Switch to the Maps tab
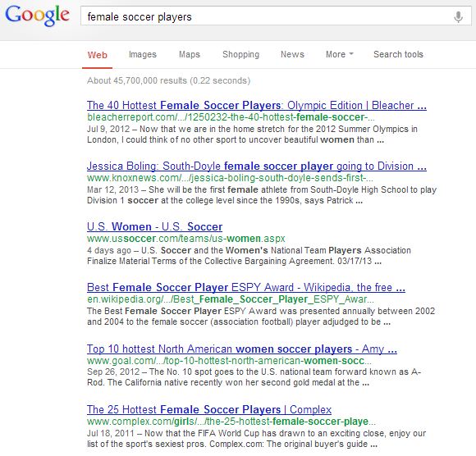 pos(190,54)
